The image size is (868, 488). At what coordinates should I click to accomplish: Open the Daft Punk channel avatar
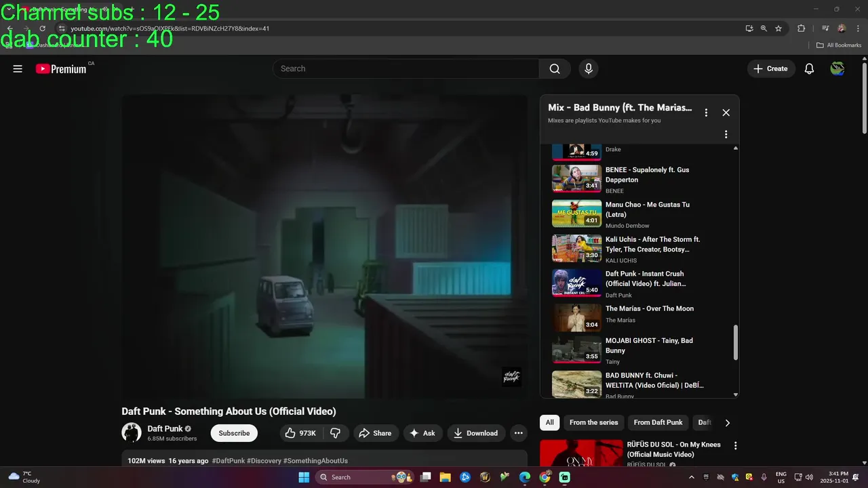point(132,432)
